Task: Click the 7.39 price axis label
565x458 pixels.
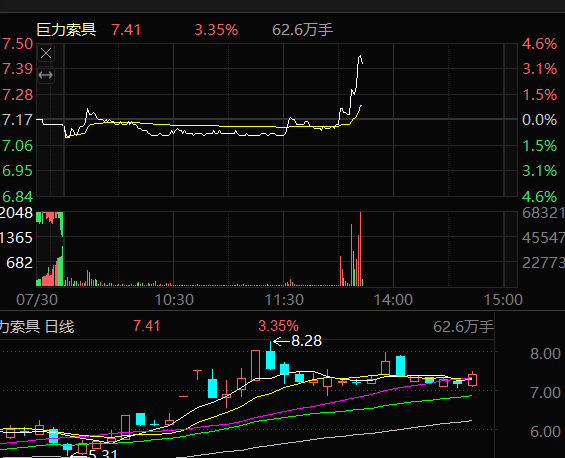Action: (x=17, y=68)
